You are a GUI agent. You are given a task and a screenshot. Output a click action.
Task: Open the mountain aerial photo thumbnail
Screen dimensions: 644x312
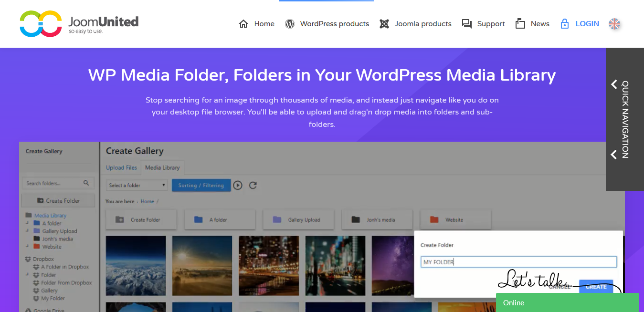click(x=136, y=266)
